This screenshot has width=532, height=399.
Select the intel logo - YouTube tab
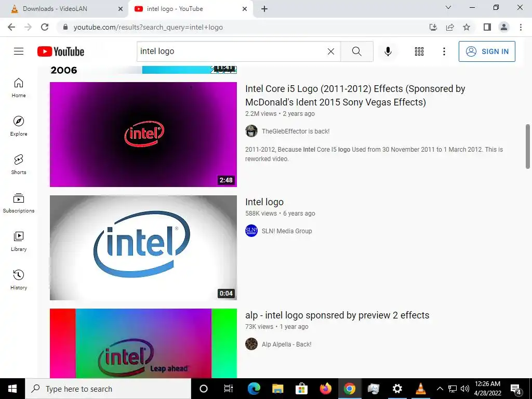[190, 9]
